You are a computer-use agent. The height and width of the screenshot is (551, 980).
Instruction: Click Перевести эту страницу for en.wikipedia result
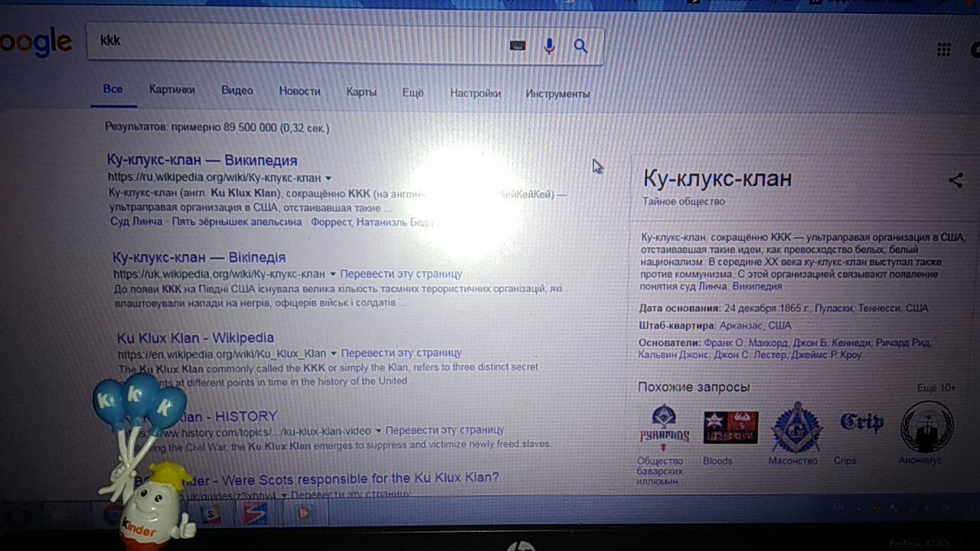point(401,354)
